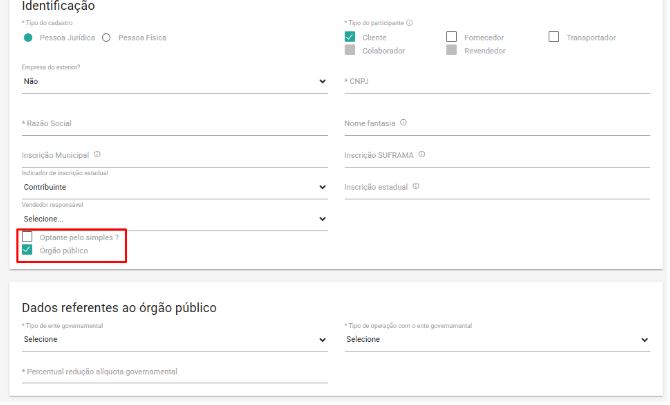The image size is (670, 405).
Task: Focus the Razão Social text field
Action: click(174, 124)
